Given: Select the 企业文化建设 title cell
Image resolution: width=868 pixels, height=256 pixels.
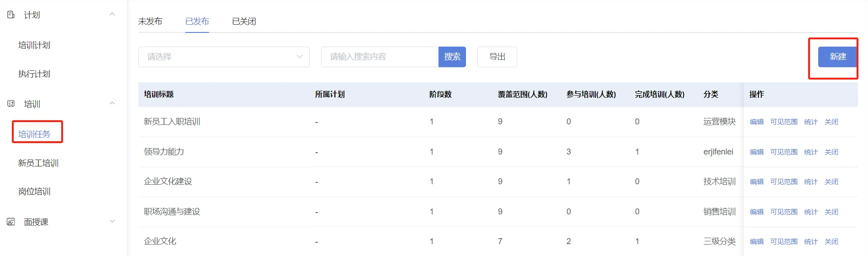Looking at the screenshot, I should coord(168,181).
